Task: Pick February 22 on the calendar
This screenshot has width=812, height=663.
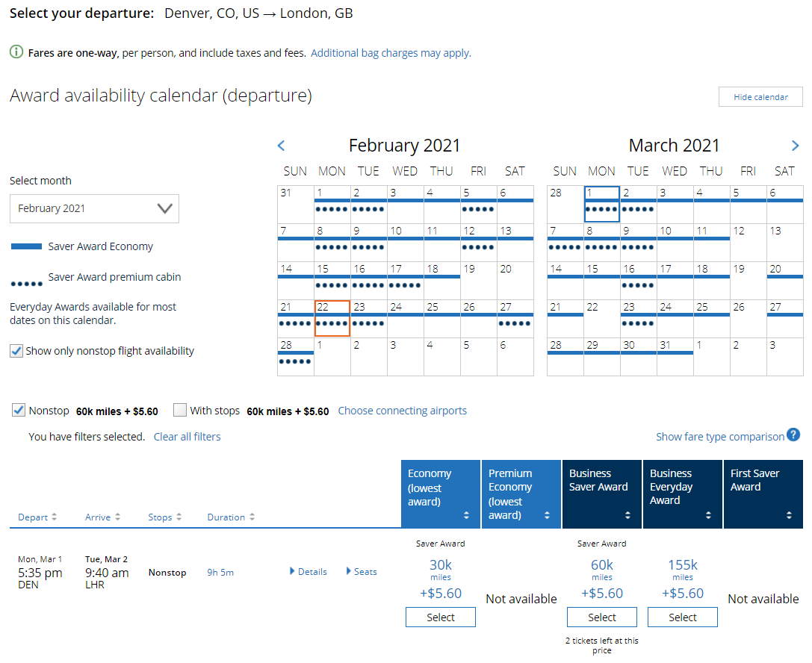Action: tap(332, 318)
